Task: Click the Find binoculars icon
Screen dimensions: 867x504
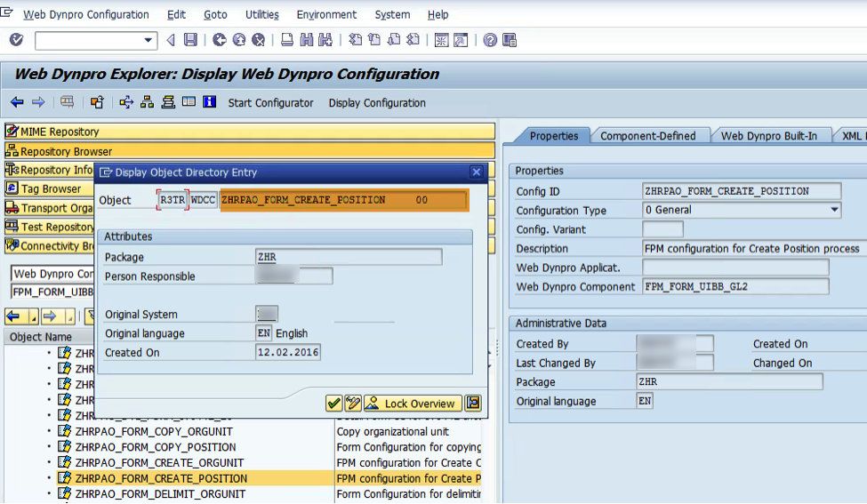Action: point(306,40)
